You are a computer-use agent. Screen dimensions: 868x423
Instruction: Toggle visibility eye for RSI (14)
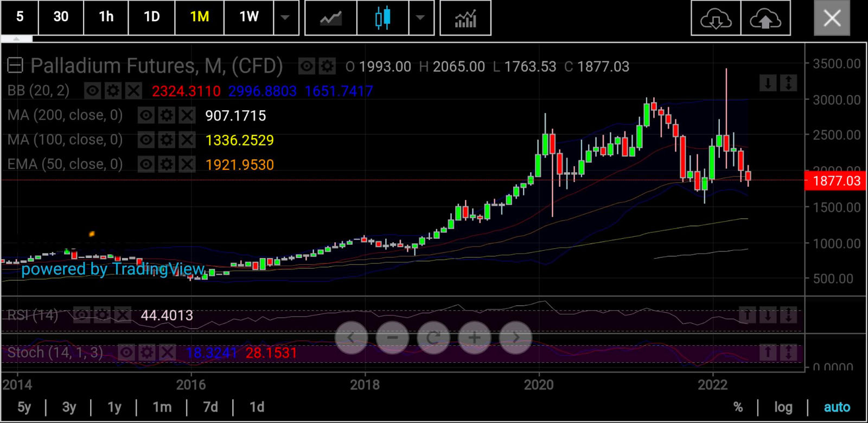(x=82, y=315)
